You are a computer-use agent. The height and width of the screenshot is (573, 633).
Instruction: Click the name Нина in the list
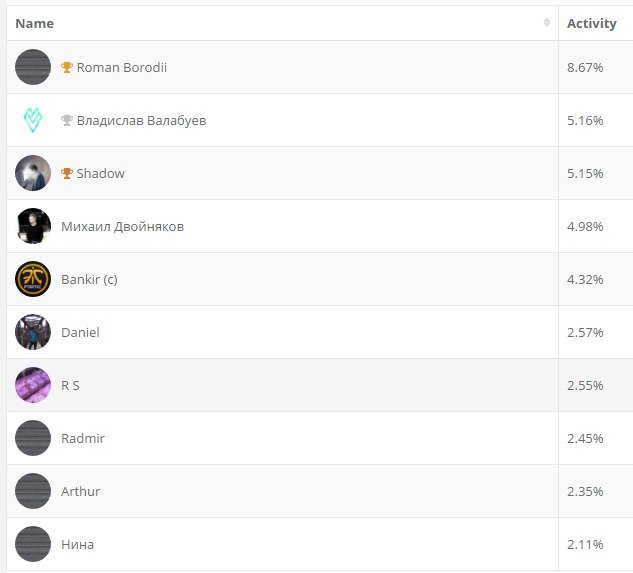pyautogui.click(x=77, y=545)
